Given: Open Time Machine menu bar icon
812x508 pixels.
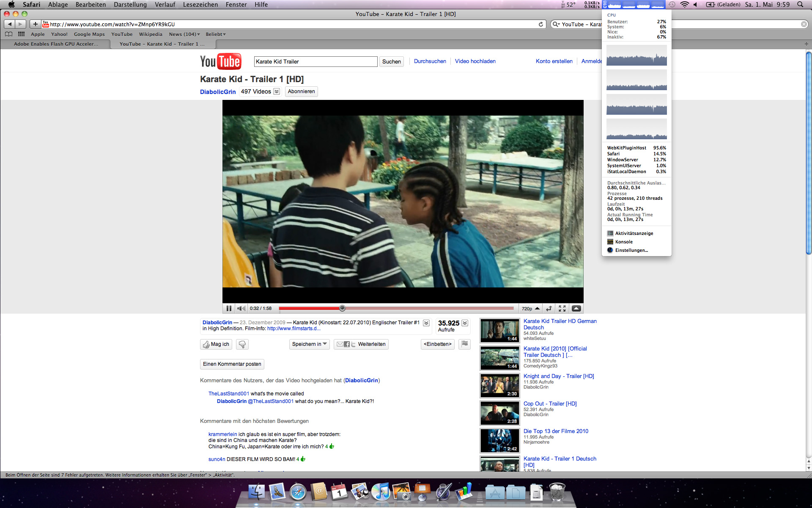Looking at the screenshot, I should [672, 4].
